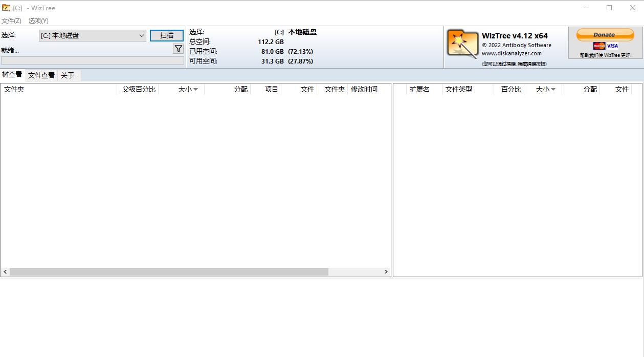Screen dimensions: 644x357
Task: Click the WizTree title bar app icon
Action: 6,8
